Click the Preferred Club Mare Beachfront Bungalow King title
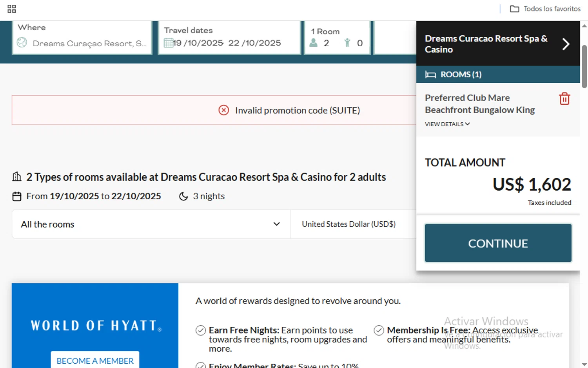Viewport: 588px width, 368px height. 480,104
